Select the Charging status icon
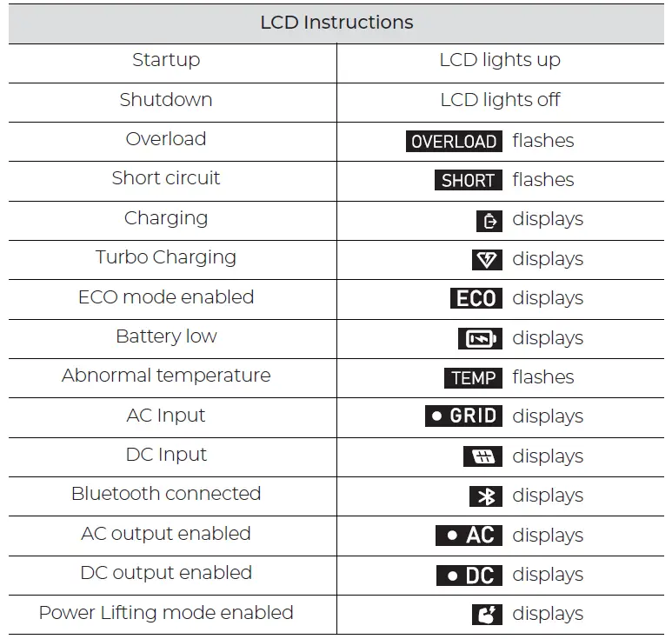This screenshot has width=672, height=639. coord(489,221)
